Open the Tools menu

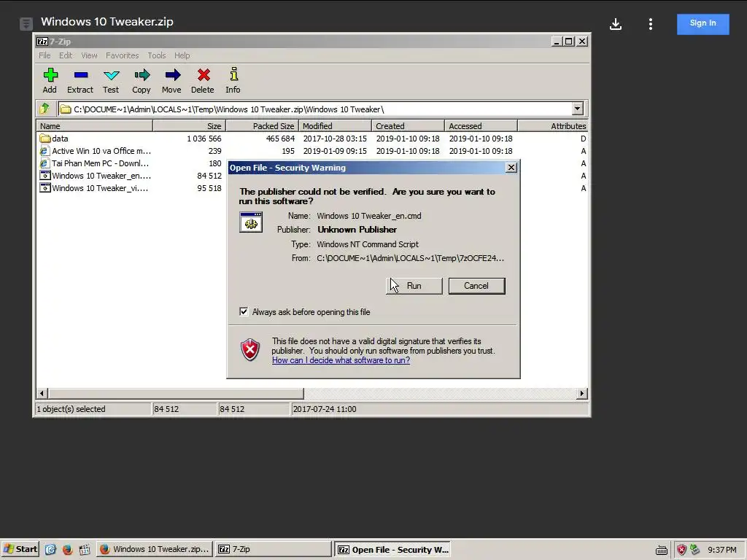click(156, 55)
